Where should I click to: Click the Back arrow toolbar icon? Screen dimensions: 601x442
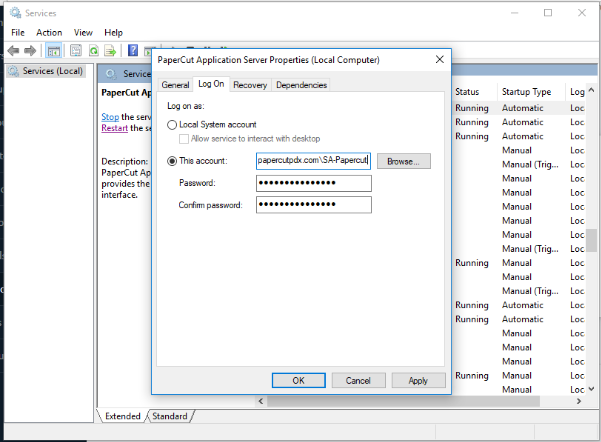13,50
